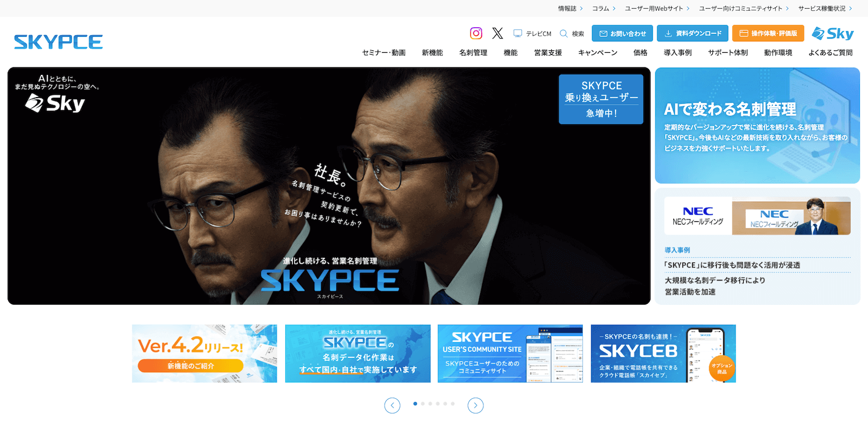Click the main hero banner with two men
The width and height of the screenshot is (868, 421).
[x=329, y=186]
